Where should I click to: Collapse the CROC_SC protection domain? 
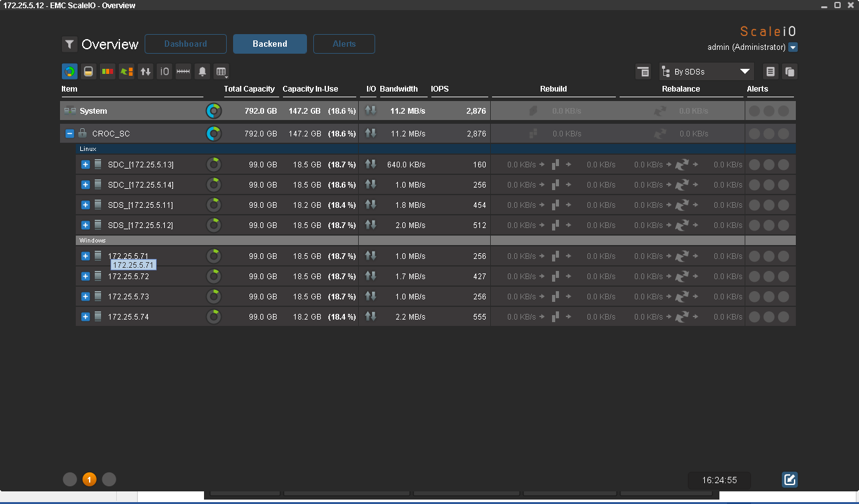pyautogui.click(x=69, y=133)
